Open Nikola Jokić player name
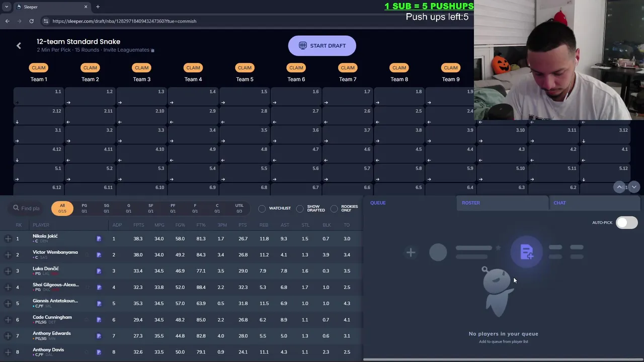The height and width of the screenshot is (362, 644). pyautogui.click(x=45, y=236)
